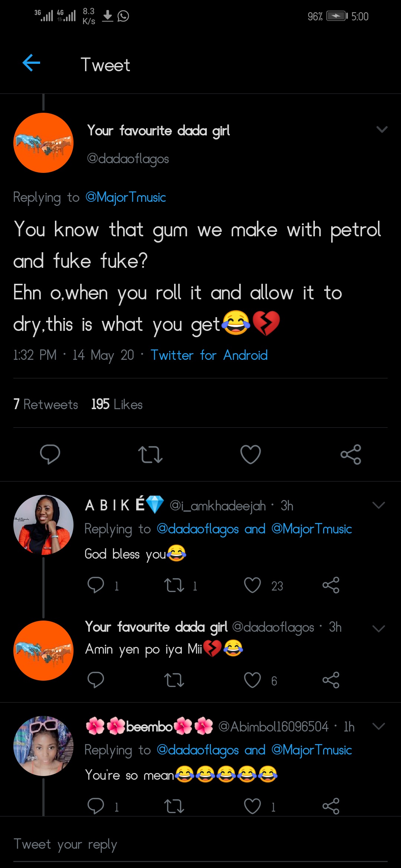Like the 'Amin yen po iya Mii' reply
The height and width of the screenshot is (868, 401).
(252, 680)
